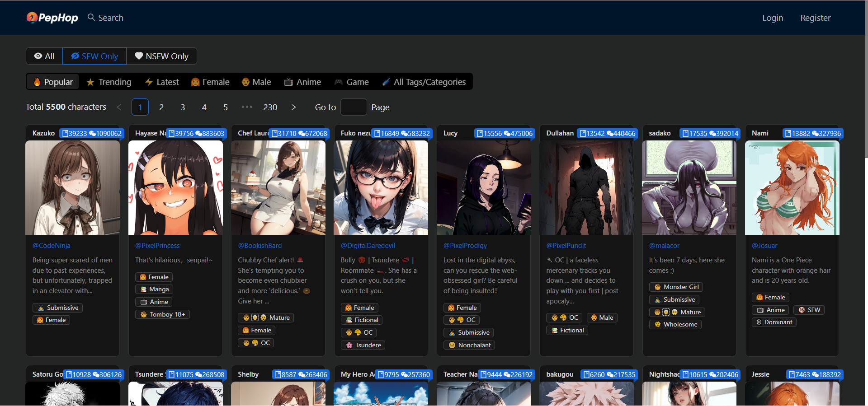Click Satoru Go card title

coord(47,374)
